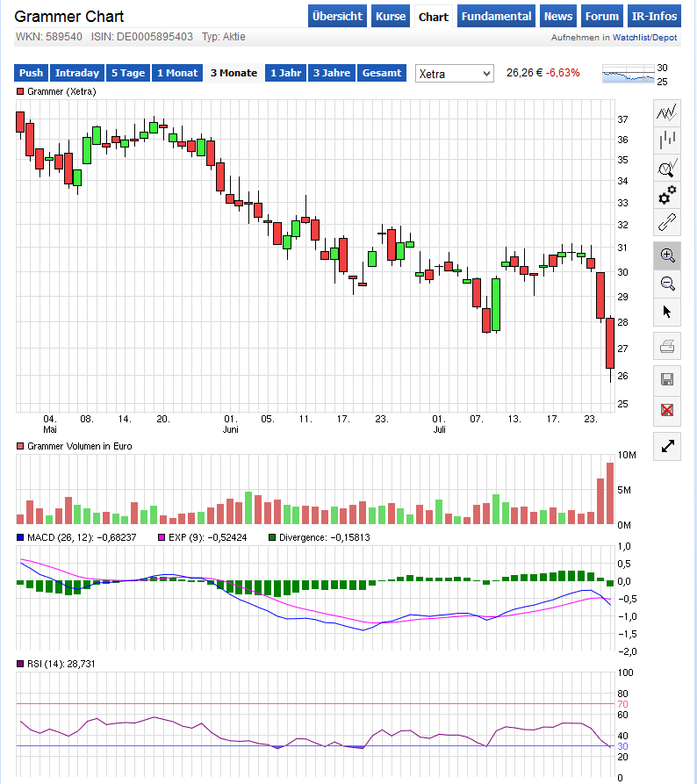Viewport: 697px width, 784px height.
Task: Open chart settings gears icon
Action: click(667, 195)
